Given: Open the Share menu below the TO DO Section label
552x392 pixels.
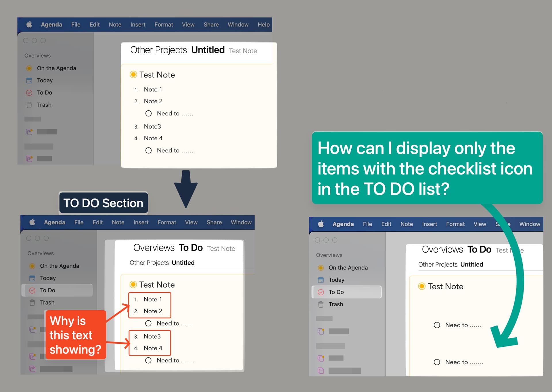Looking at the screenshot, I should pos(214,222).
